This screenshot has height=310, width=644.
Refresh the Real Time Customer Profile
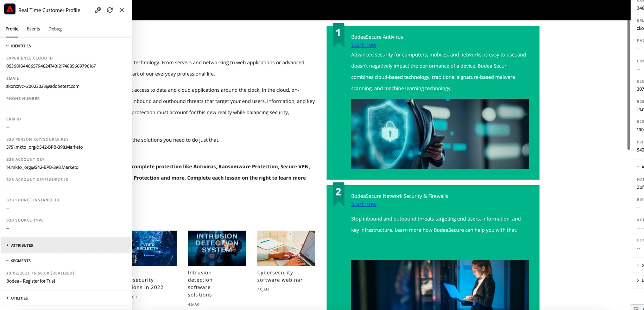pyautogui.click(x=110, y=10)
